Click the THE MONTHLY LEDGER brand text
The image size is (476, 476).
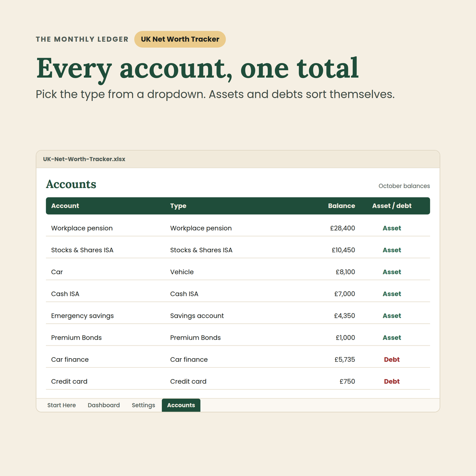click(x=82, y=39)
